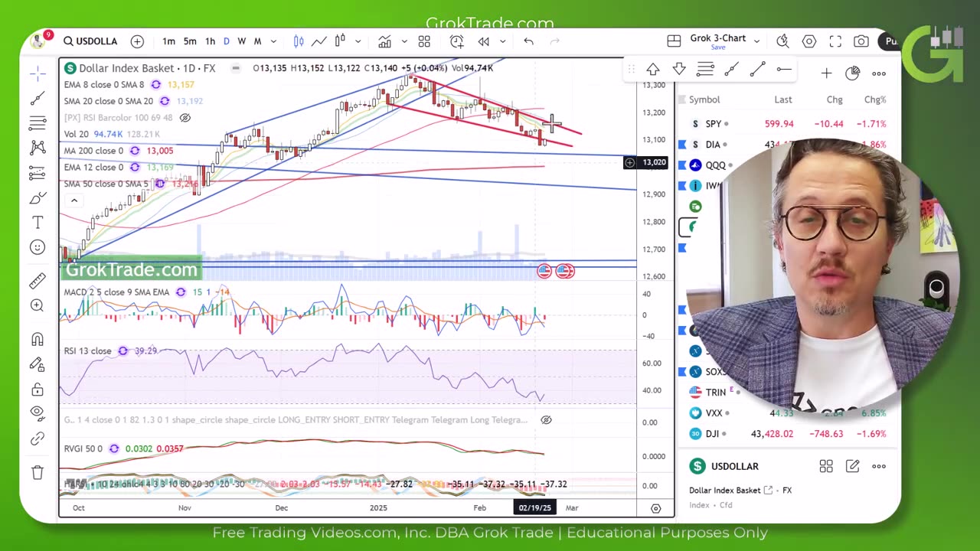
Task: Open the watchlist more options menu
Action: point(879,73)
